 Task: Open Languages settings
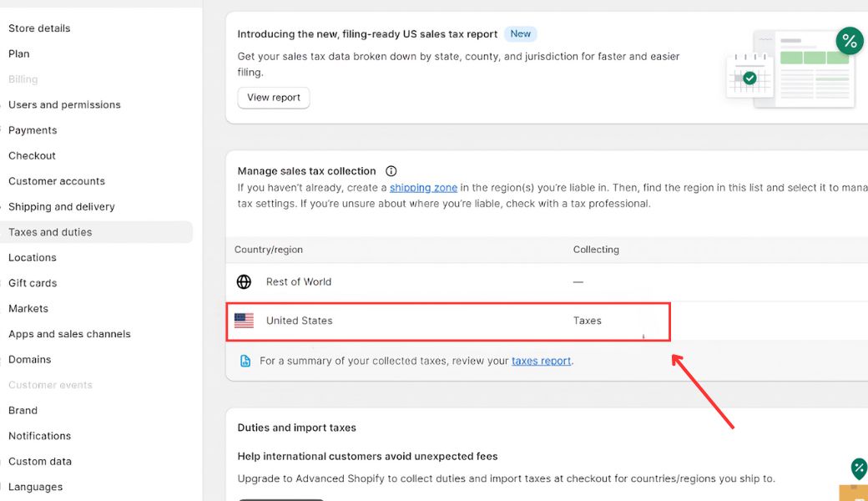[35, 487]
